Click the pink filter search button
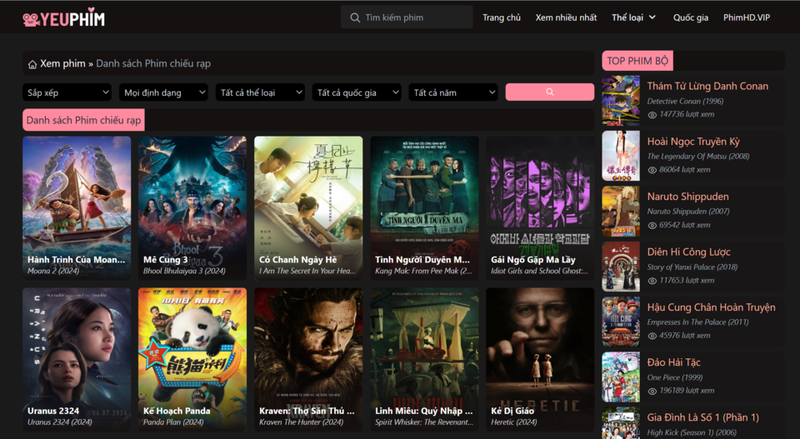 (549, 92)
